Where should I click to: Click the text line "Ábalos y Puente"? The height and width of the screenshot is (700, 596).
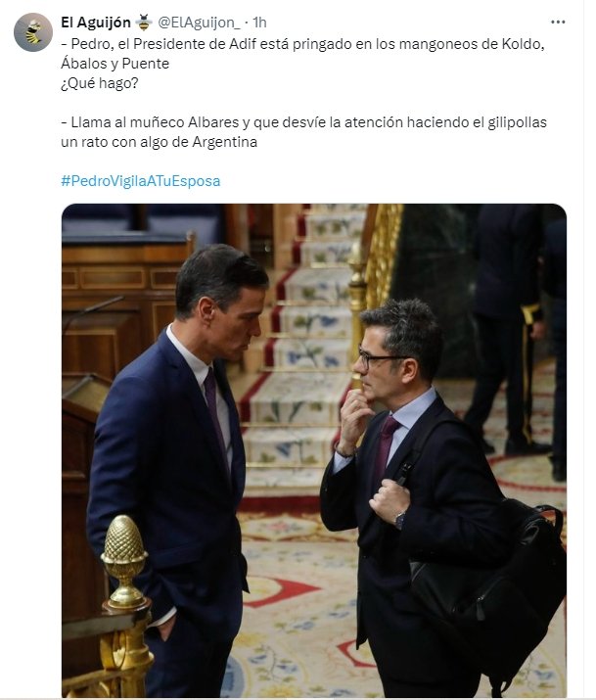tap(115, 64)
